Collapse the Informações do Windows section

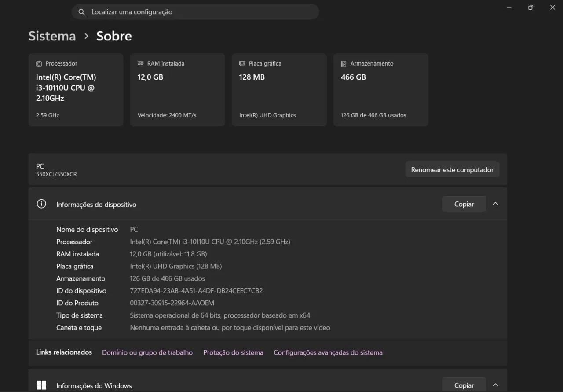(x=495, y=385)
